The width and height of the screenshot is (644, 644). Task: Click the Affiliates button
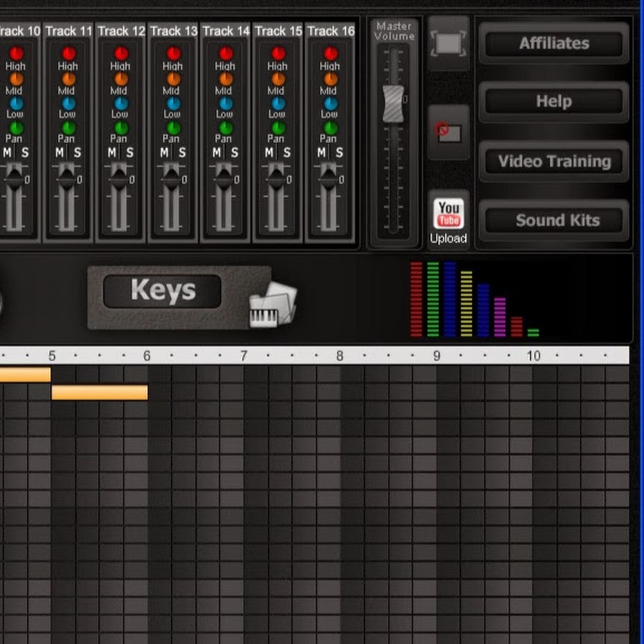[554, 43]
